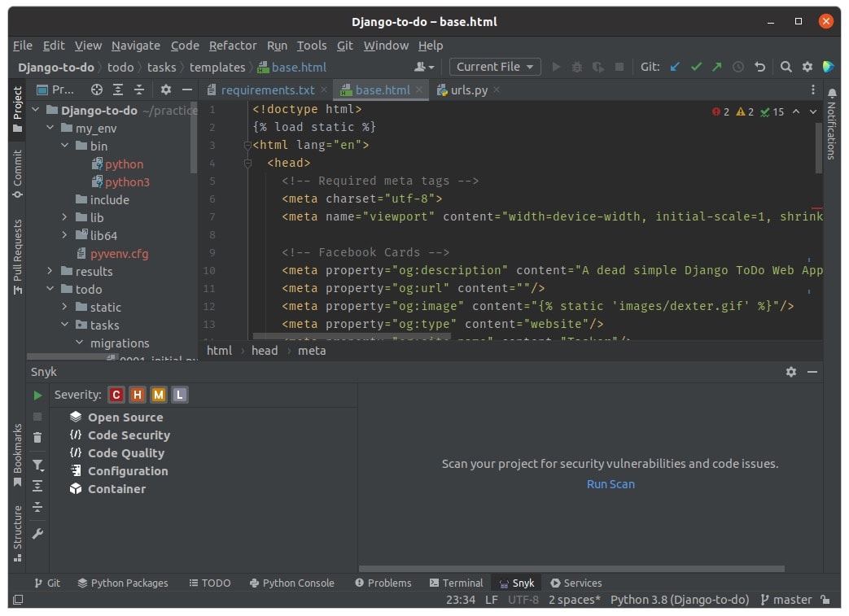The width and height of the screenshot is (849, 616).
Task: Toggle the Pull Requests sidebar button
Action: [x=17, y=256]
